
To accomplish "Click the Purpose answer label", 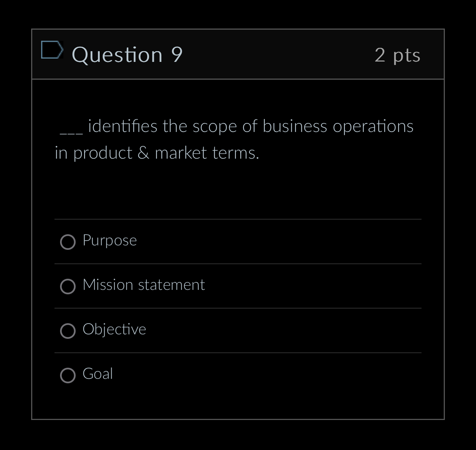I will [x=109, y=241].
